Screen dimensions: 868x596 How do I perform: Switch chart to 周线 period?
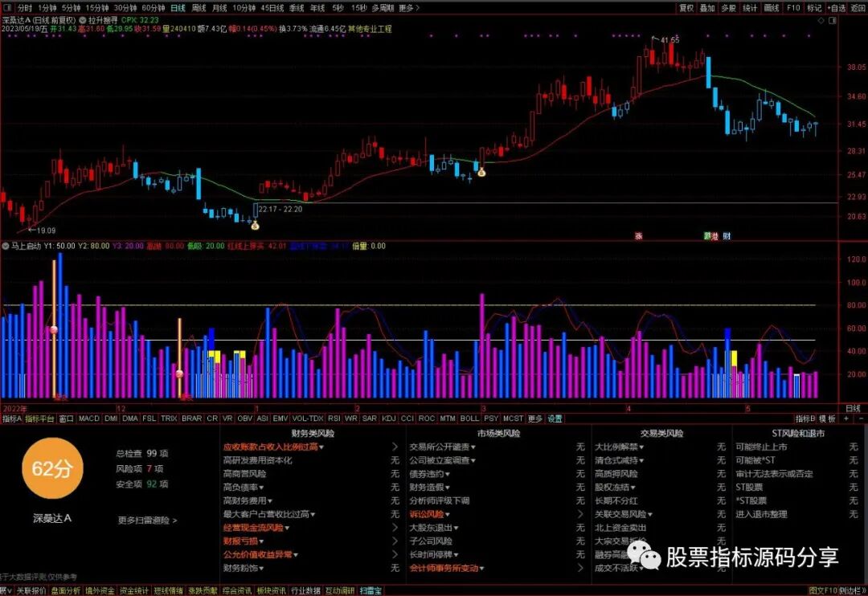point(199,8)
